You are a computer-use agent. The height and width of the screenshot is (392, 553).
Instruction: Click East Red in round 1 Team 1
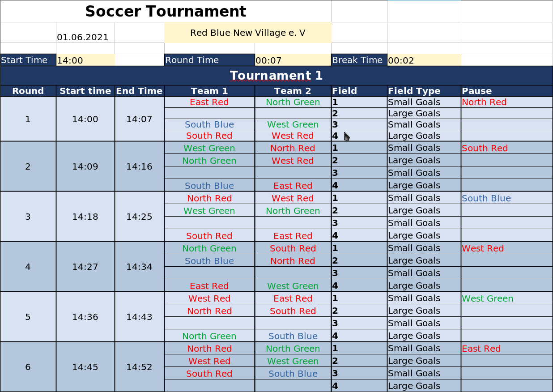[209, 102]
